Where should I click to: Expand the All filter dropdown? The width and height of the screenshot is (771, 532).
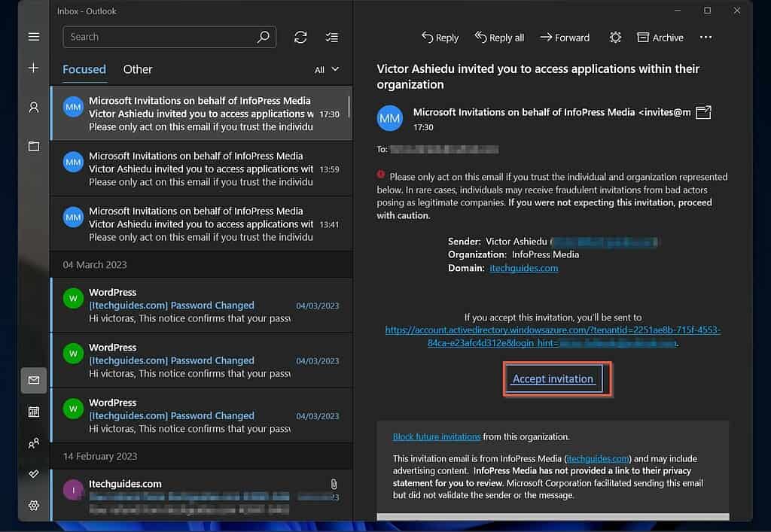point(327,70)
